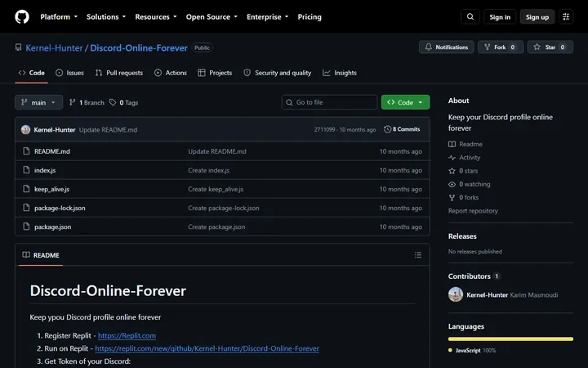
Task: Open the 8 Commits history link
Action: 402,129
